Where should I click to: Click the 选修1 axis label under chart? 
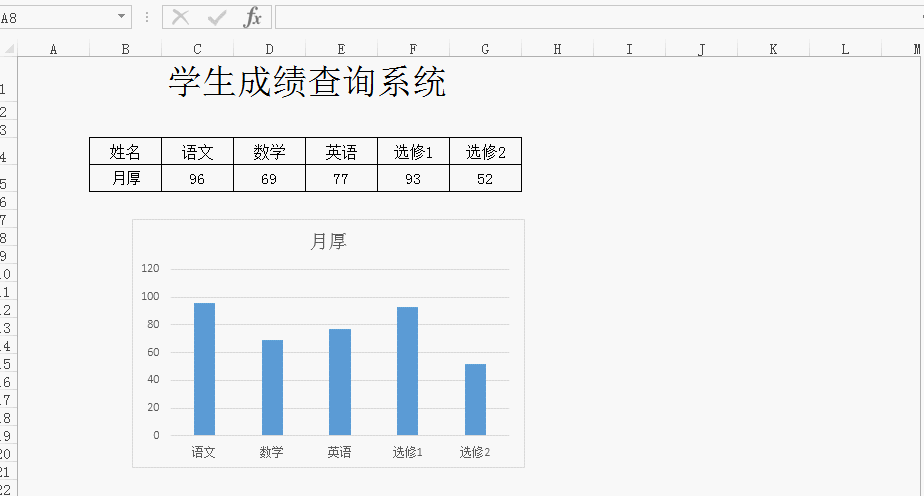(408, 452)
